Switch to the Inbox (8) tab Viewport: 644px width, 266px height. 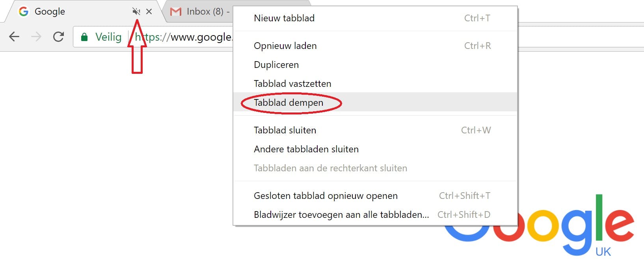tap(205, 12)
